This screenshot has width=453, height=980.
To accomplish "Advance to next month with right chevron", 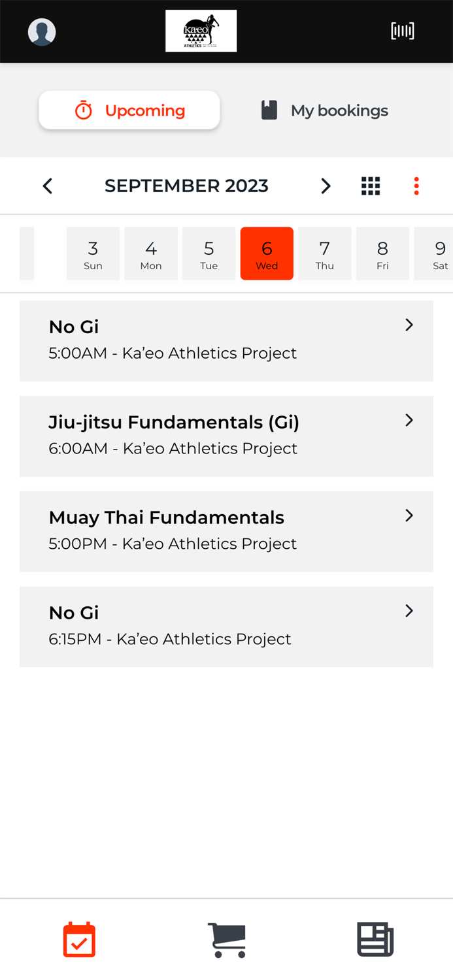I will (x=326, y=186).
